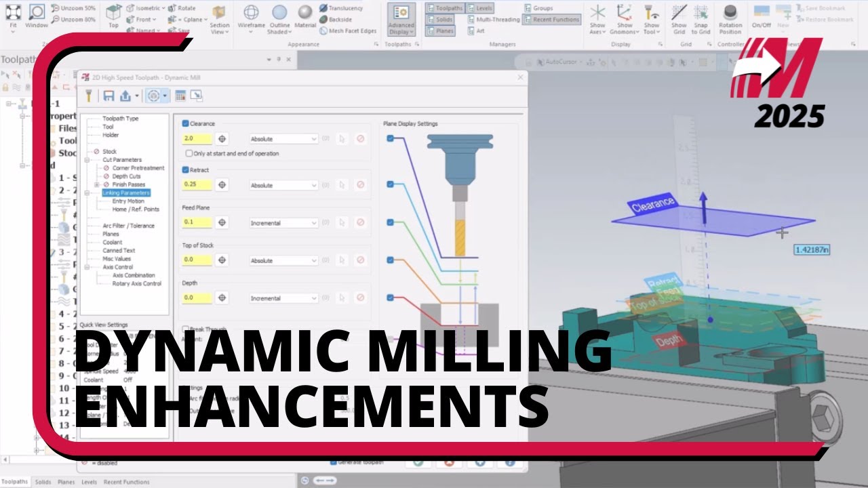
Task: Toggle the light blue retract plane display checkbox
Action: 391,184
